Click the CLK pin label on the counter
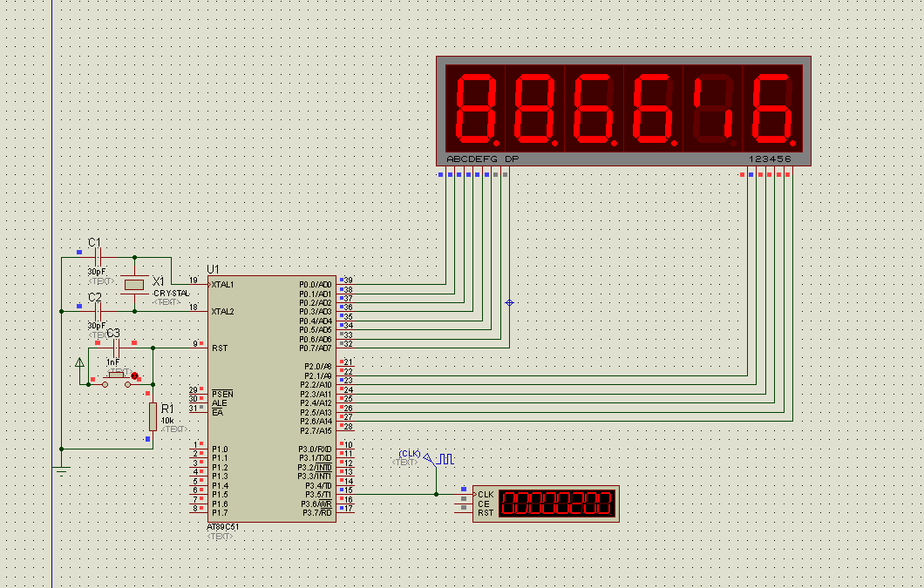This screenshot has height=588, width=924. tap(486, 494)
